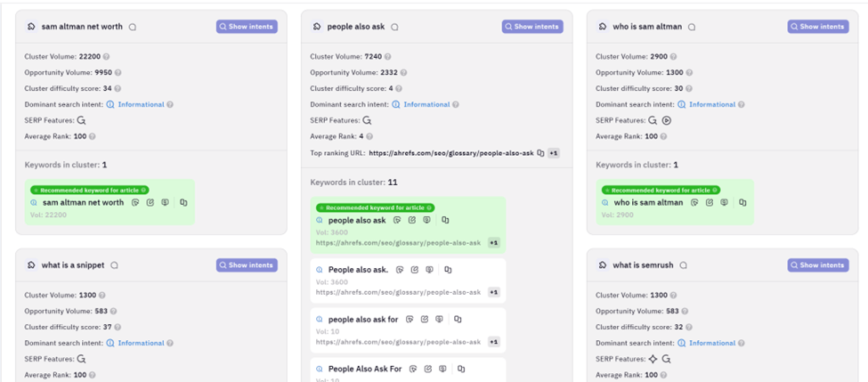Copy the recommended people also ask keyword
Image resolution: width=868 pixels, height=382 pixels.
(445, 220)
